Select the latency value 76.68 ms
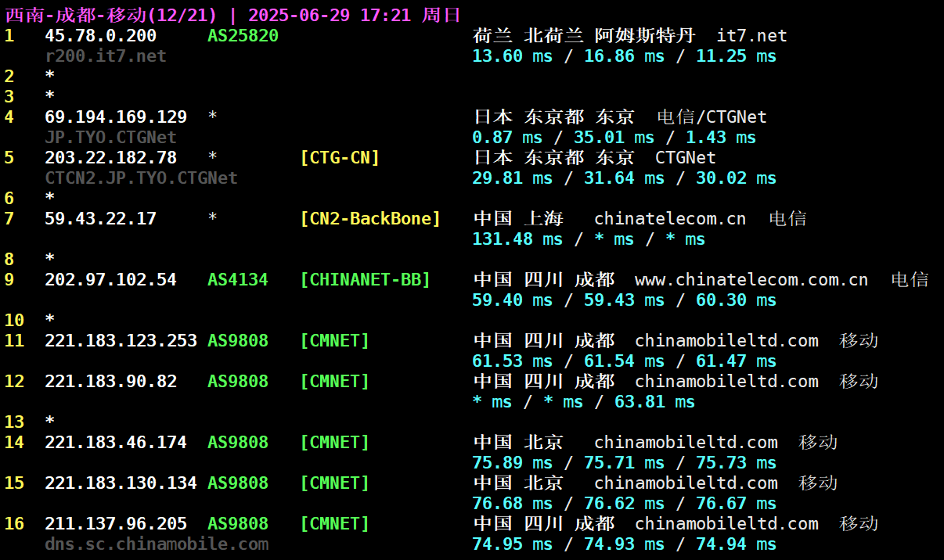 click(x=513, y=504)
